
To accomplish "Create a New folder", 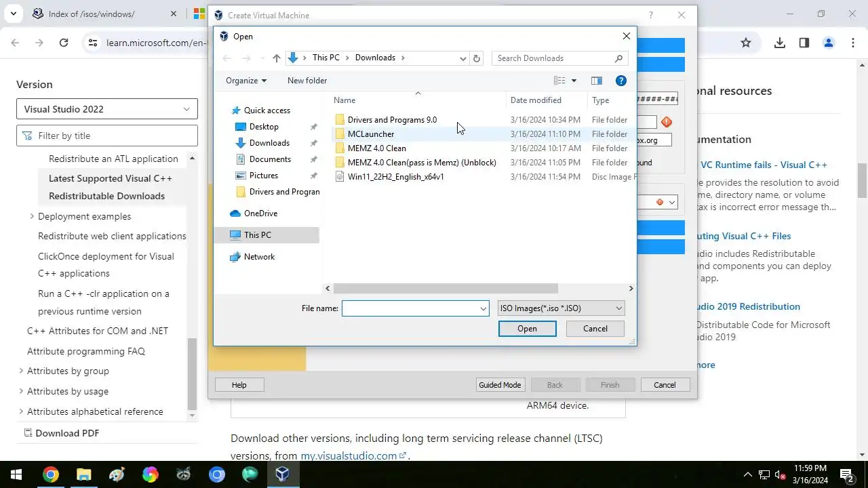I will pyautogui.click(x=307, y=81).
